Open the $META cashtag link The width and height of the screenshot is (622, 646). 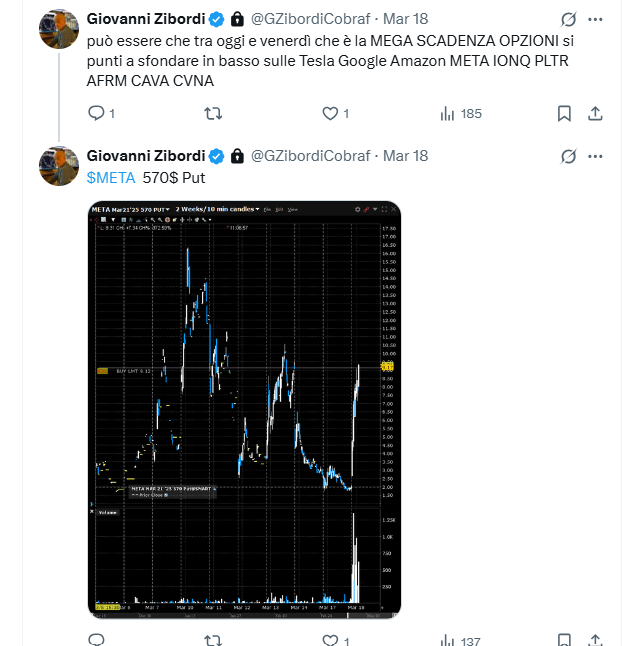(111, 178)
